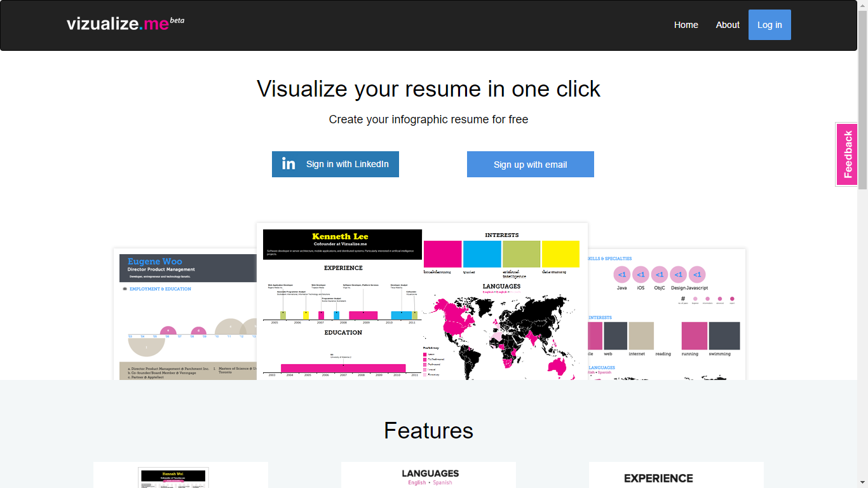
Task: Click the "Visualize your resume in one click" heading
Action: (x=429, y=89)
